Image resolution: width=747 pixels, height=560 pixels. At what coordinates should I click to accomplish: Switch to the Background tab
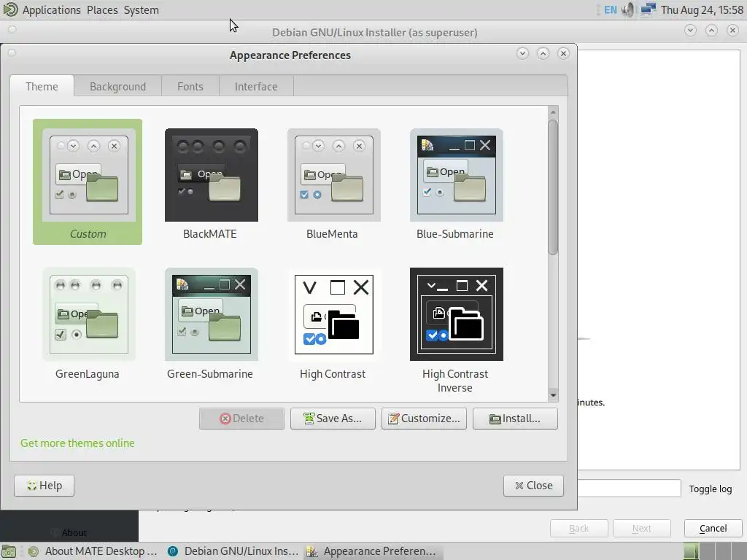click(117, 86)
